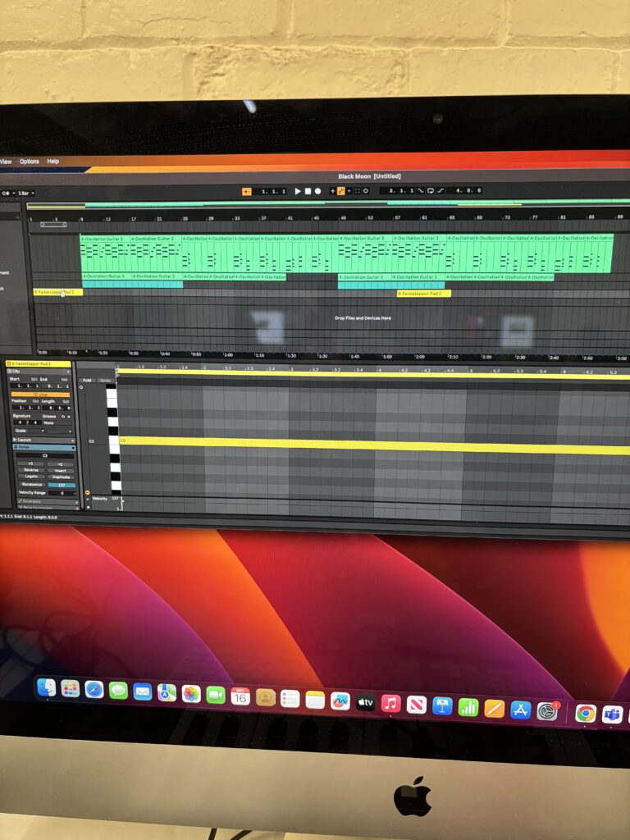
Task: Adjust the randomize amount 127 slider
Action: (62, 486)
